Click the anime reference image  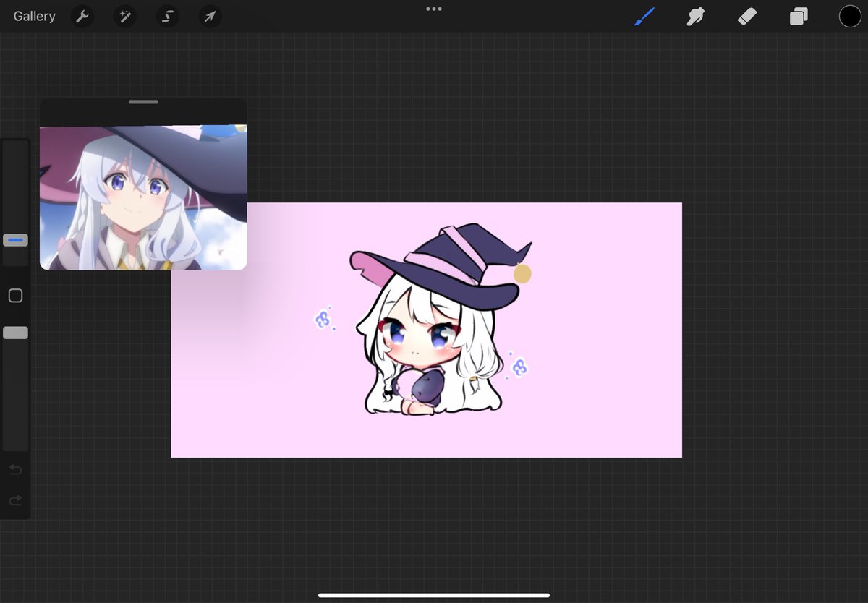coord(143,197)
